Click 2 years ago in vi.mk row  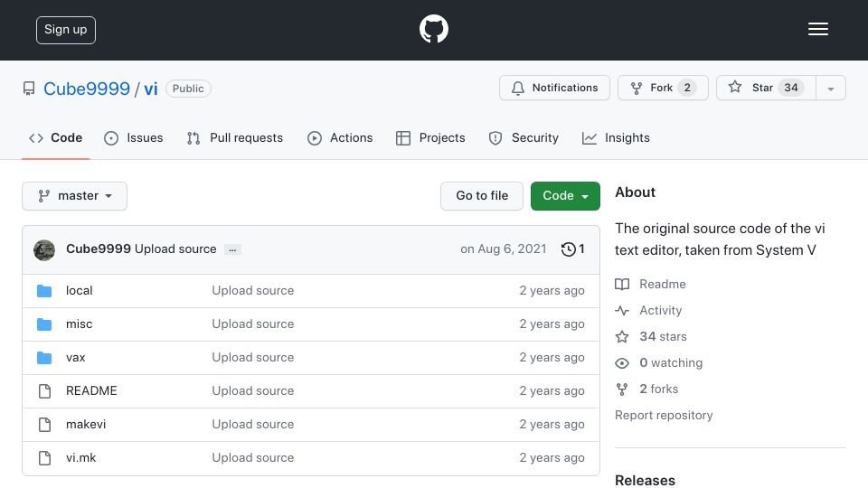pos(552,457)
